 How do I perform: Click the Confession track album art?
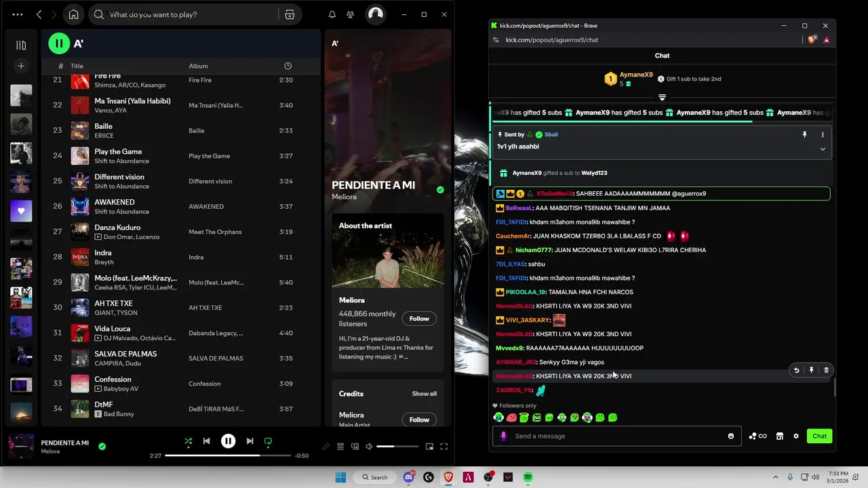pyautogui.click(x=80, y=384)
